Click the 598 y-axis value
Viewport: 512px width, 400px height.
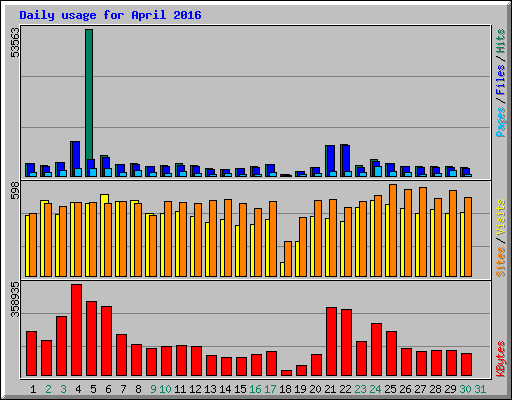[15, 191]
